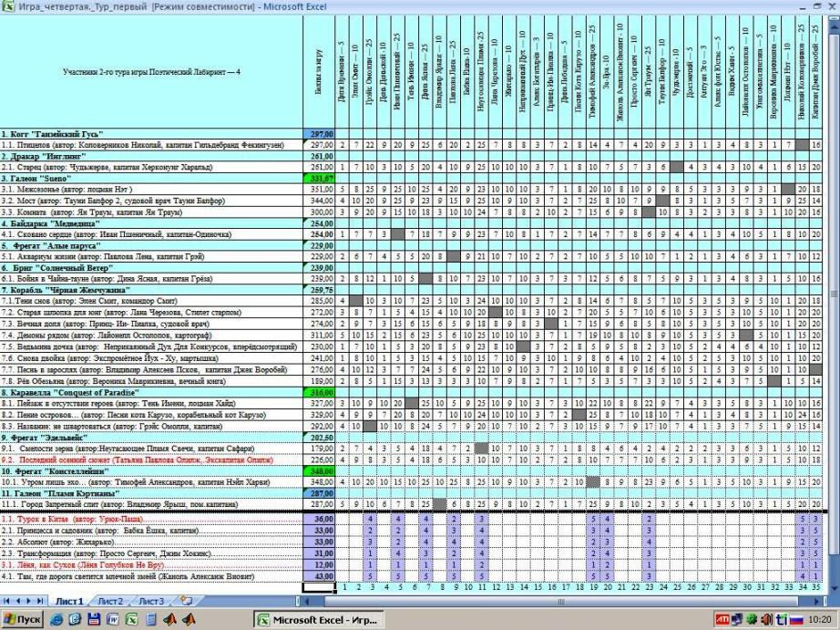Click the green score cell 316,00
This screenshot has width=840, height=630.
click(319, 392)
